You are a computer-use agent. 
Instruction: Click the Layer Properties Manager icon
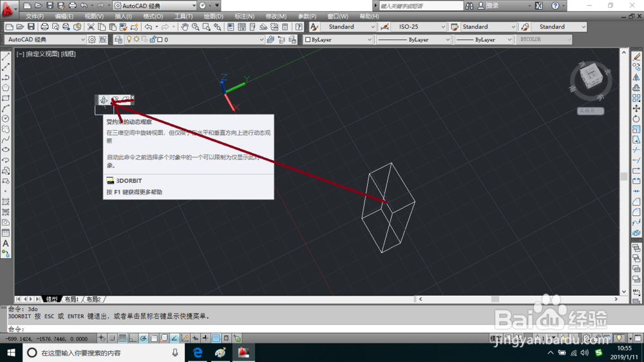[118, 39]
